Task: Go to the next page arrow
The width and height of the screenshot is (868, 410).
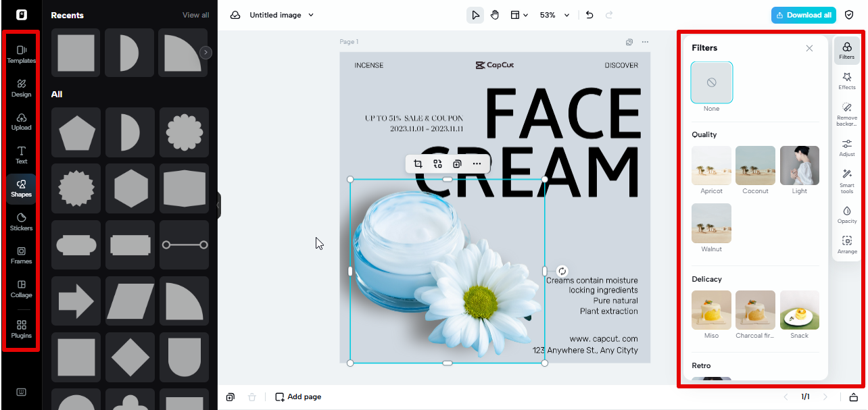Action: tap(825, 397)
